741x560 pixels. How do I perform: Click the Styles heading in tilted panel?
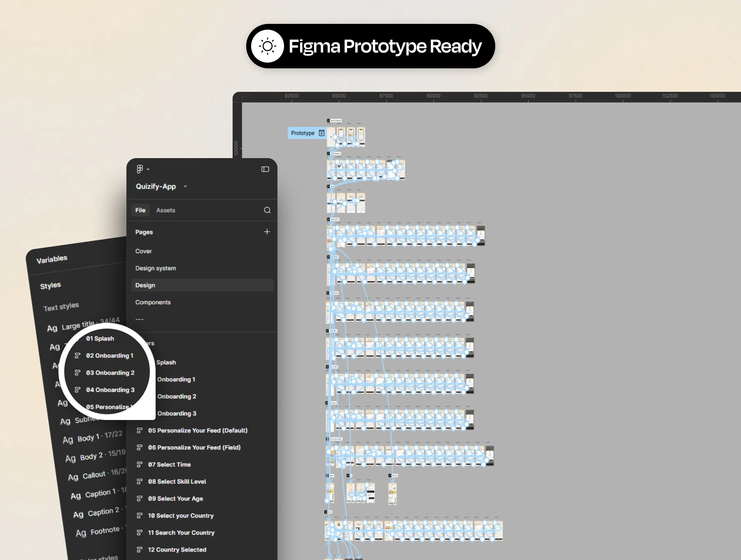50,285
